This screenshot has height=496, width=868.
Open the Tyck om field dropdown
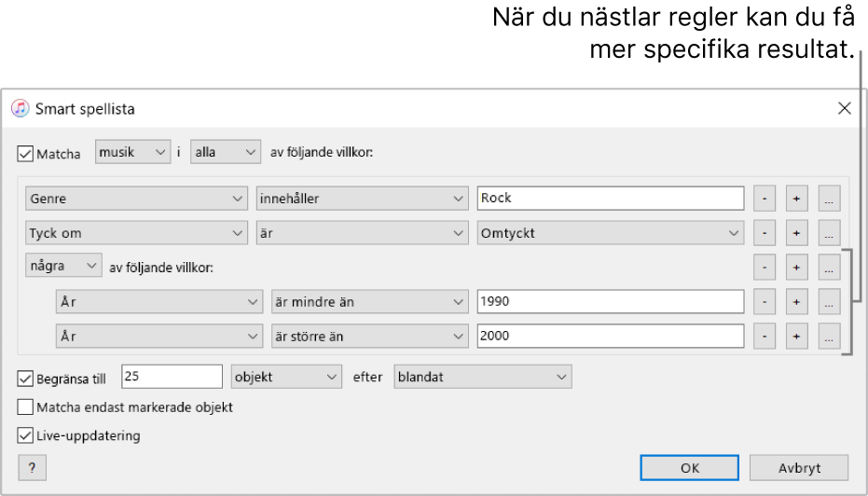[136, 233]
